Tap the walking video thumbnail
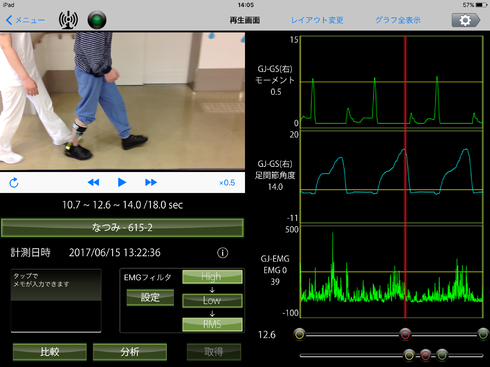The image size is (490, 367). click(x=122, y=101)
